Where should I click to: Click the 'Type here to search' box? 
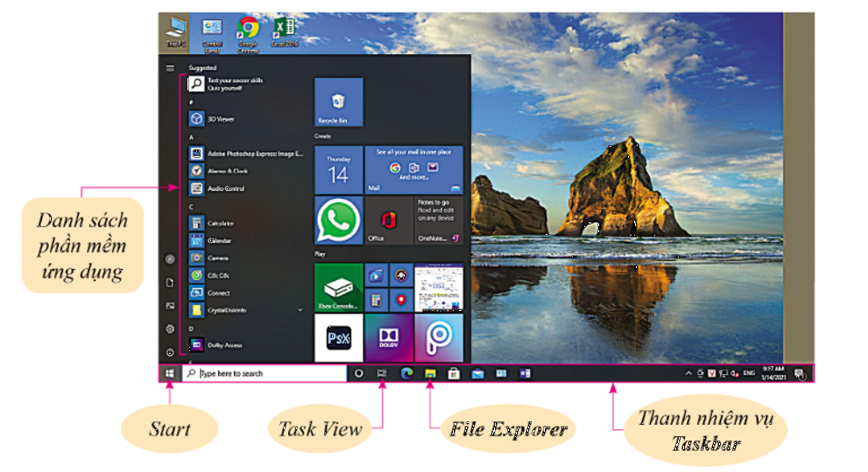click(265, 374)
